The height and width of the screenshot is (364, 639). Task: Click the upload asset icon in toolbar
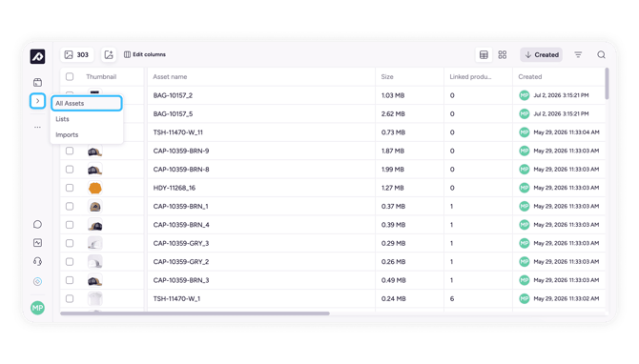[x=109, y=54]
